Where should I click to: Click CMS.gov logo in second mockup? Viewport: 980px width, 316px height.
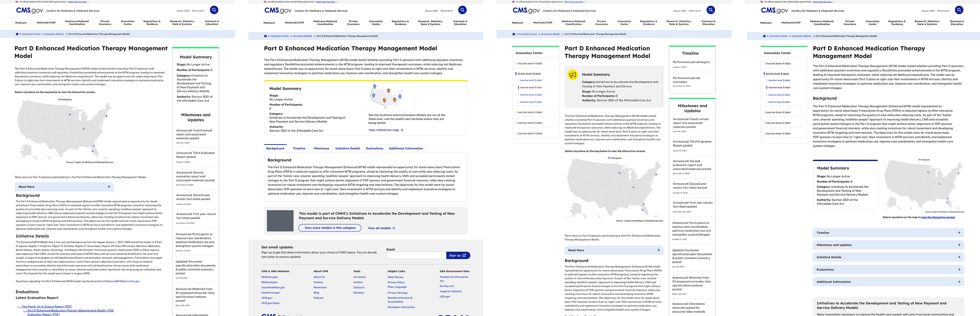point(278,10)
